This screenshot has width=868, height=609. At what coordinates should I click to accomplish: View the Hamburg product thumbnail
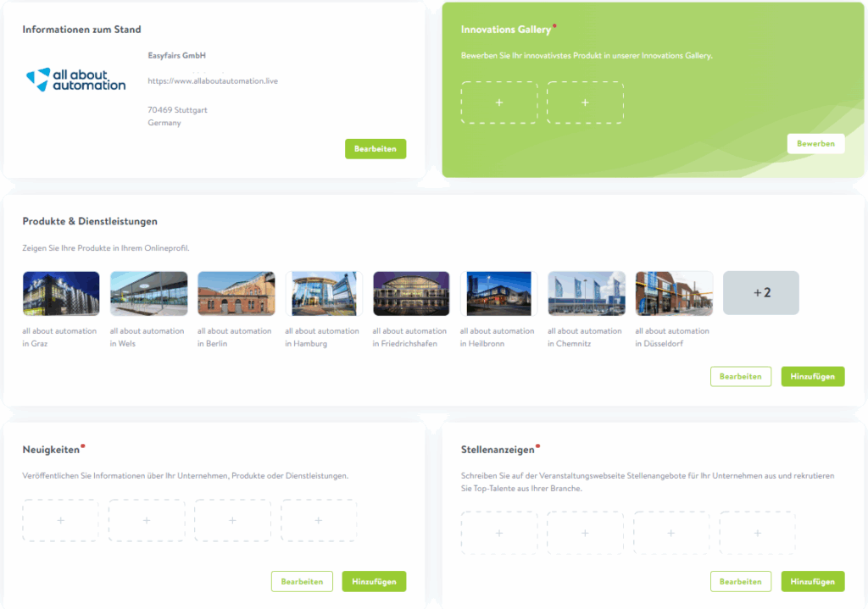[324, 293]
